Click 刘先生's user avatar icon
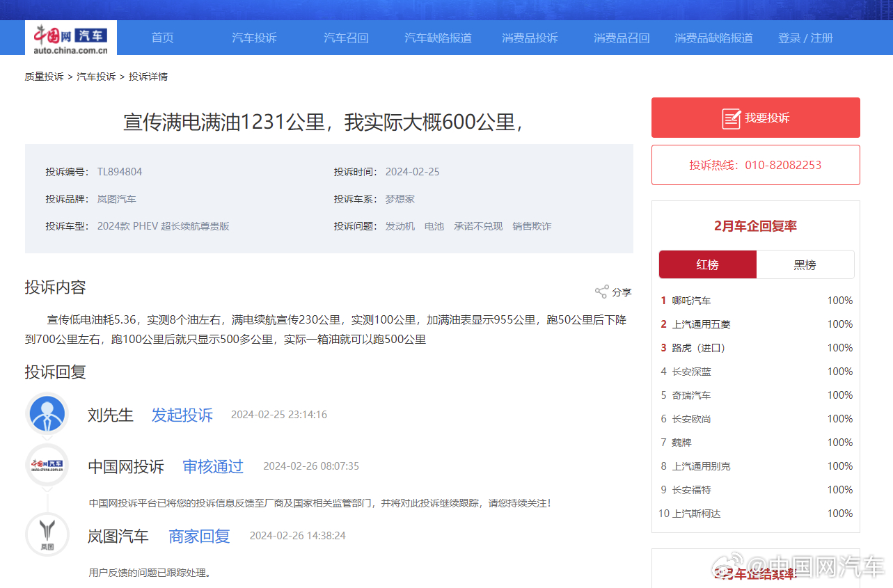The image size is (893, 588). coord(47,415)
